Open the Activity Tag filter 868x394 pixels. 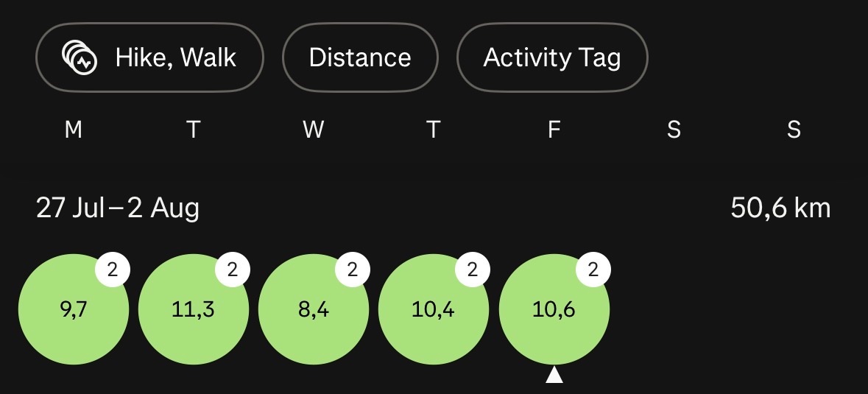click(552, 57)
